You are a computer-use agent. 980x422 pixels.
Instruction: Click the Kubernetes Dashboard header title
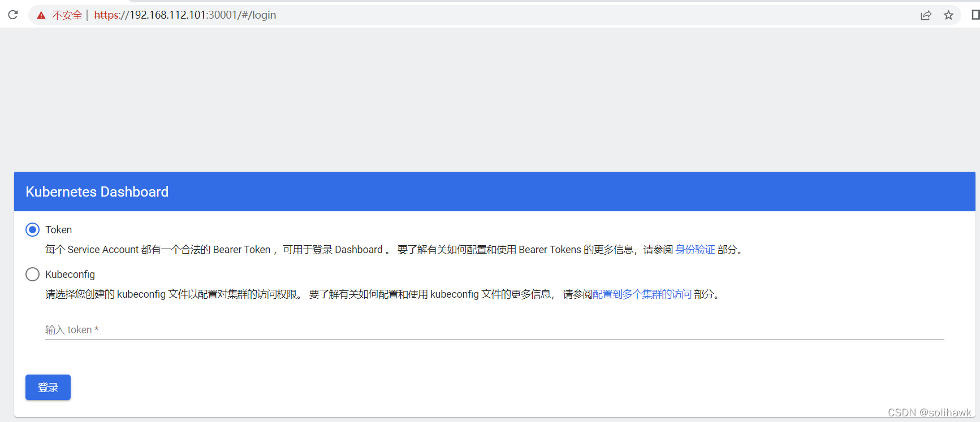(97, 192)
